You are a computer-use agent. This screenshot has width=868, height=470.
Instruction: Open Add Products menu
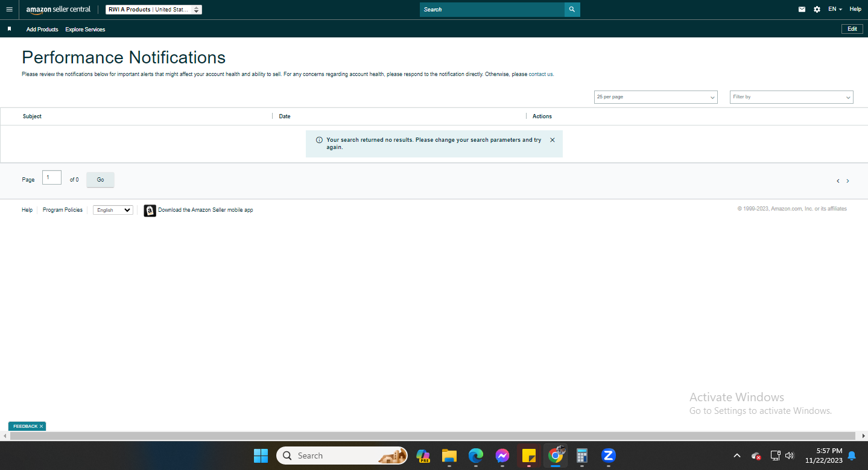pyautogui.click(x=42, y=29)
